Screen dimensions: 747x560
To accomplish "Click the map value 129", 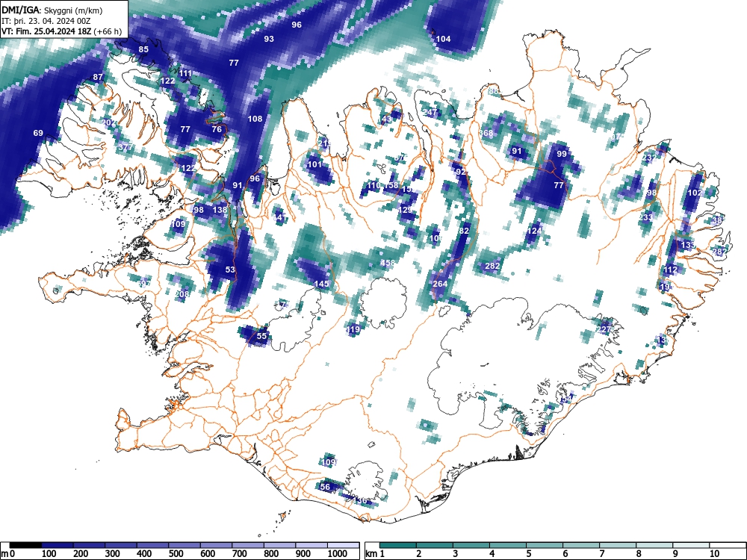I will [404, 210].
